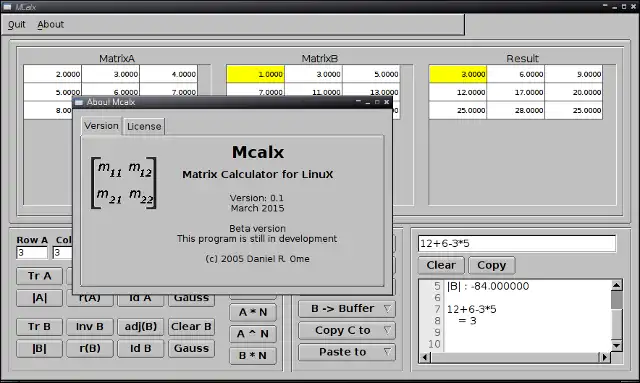640x383 pixels.
Task: Click the Mcalx window title bar icon
Action: point(7,7)
